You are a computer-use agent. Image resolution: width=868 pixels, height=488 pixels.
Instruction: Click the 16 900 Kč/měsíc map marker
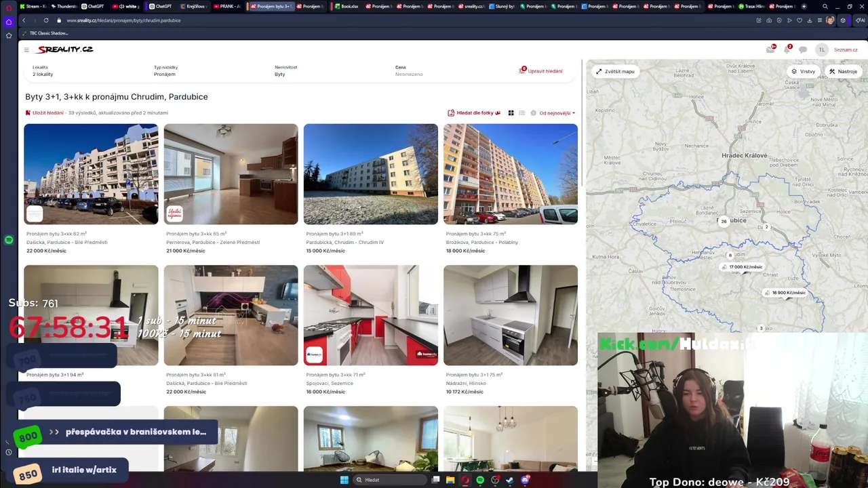point(785,293)
